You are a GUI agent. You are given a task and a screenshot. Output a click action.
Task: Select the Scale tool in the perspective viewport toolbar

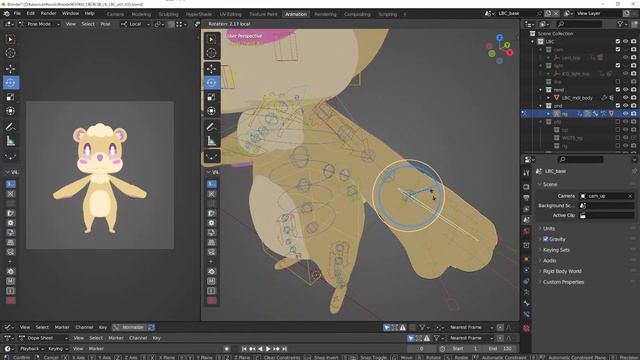[211, 97]
